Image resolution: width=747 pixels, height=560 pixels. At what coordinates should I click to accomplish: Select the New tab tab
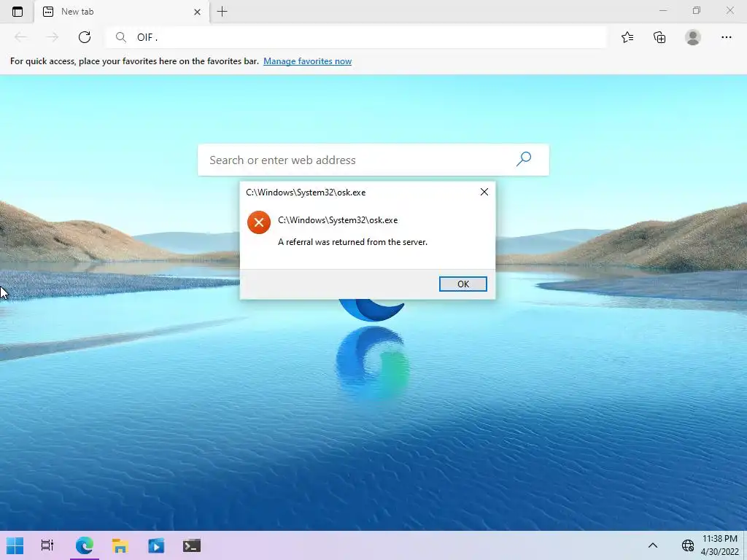coord(122,12)
